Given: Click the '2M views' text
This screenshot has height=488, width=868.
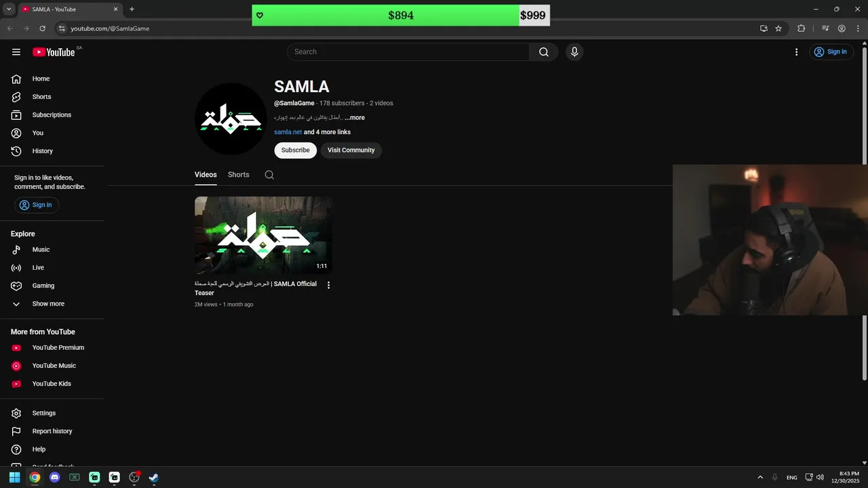Looking at the screenshot, I should point(206,305).
